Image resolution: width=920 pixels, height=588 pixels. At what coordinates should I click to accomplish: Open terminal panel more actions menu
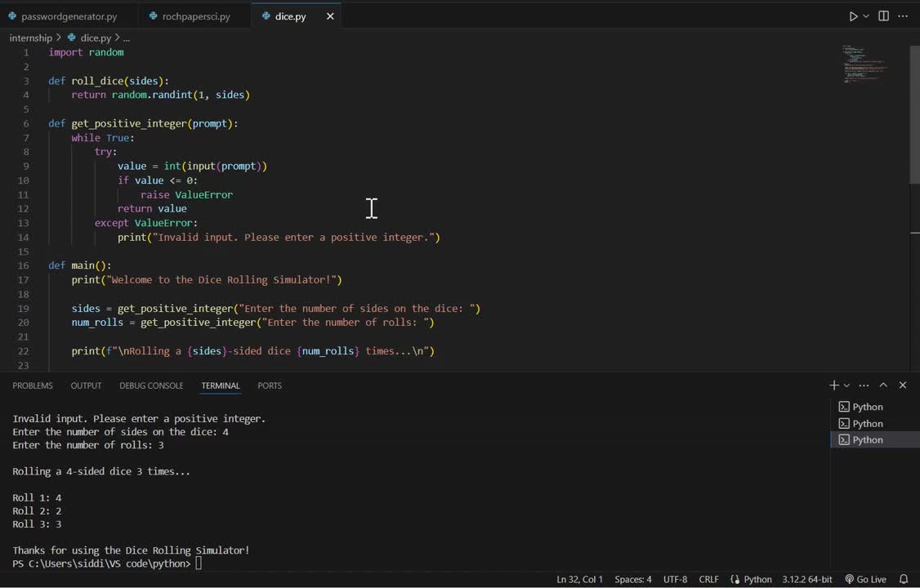coord(864,385)
